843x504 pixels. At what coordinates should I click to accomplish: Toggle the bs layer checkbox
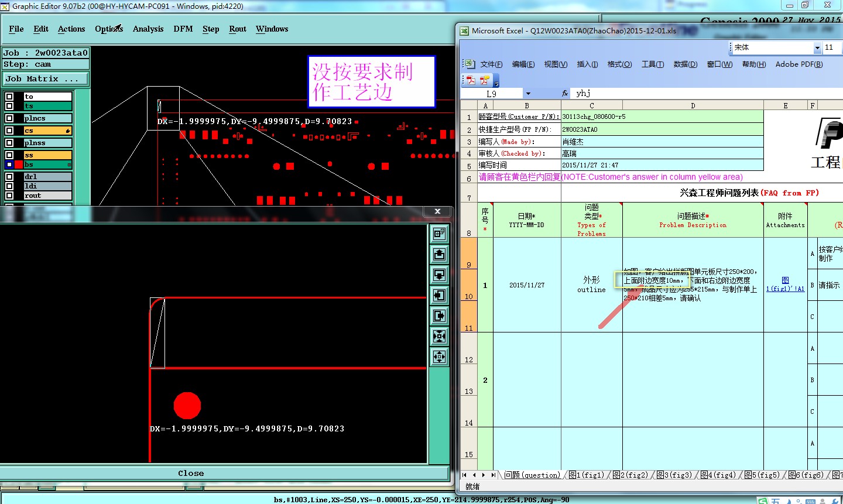pyautogui.click(x=9, y=164)
